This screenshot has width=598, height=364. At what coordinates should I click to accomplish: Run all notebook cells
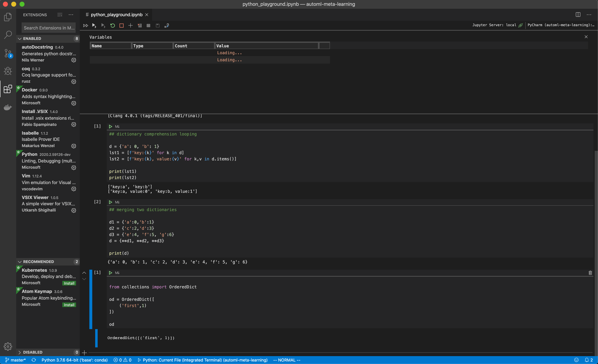point(85,26)
